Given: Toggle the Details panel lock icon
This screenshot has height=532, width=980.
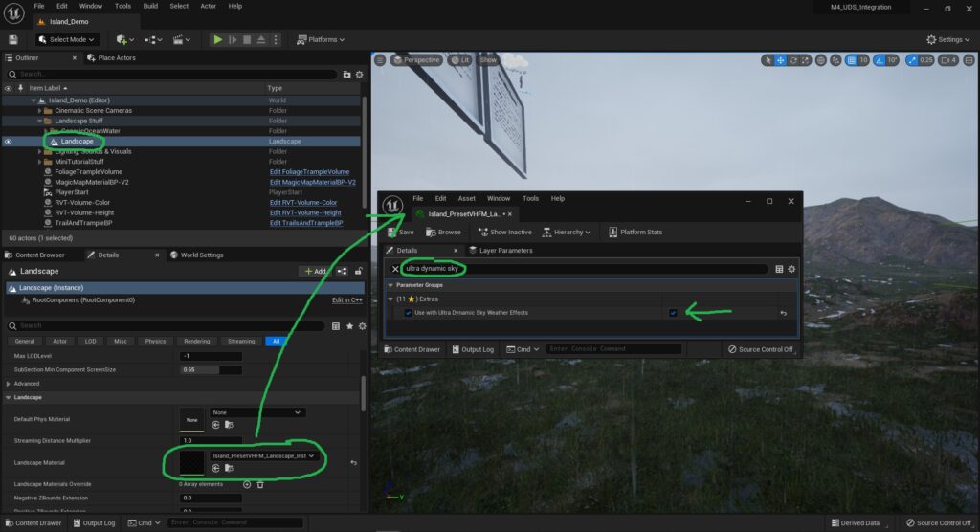Looking at the screenshot, I should (x=358, y=272).
